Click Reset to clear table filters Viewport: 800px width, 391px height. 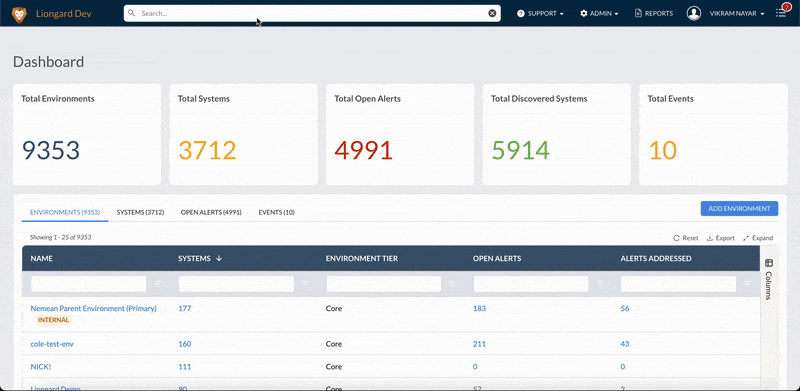point(686,238)
